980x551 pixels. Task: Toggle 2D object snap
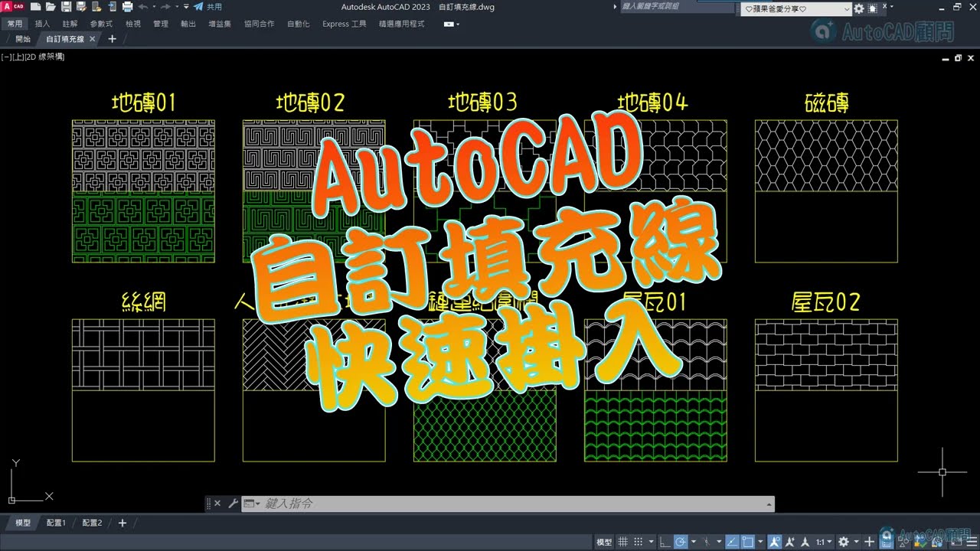coord(749,542)
